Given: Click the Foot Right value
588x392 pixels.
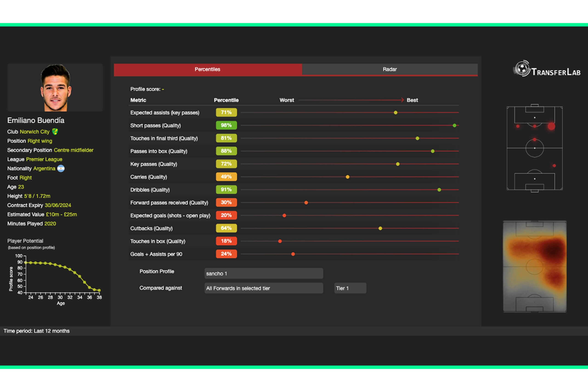Looking at the screenshot, I should (25, 178).
